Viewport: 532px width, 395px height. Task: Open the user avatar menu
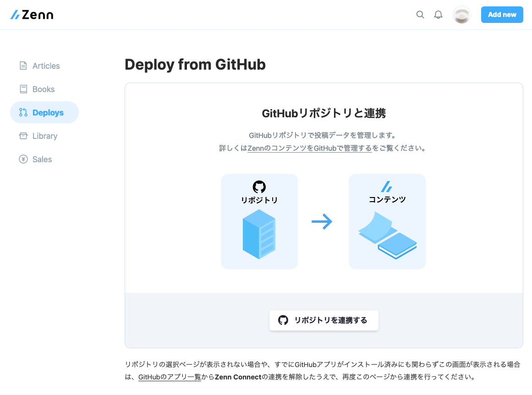(462, 15)
